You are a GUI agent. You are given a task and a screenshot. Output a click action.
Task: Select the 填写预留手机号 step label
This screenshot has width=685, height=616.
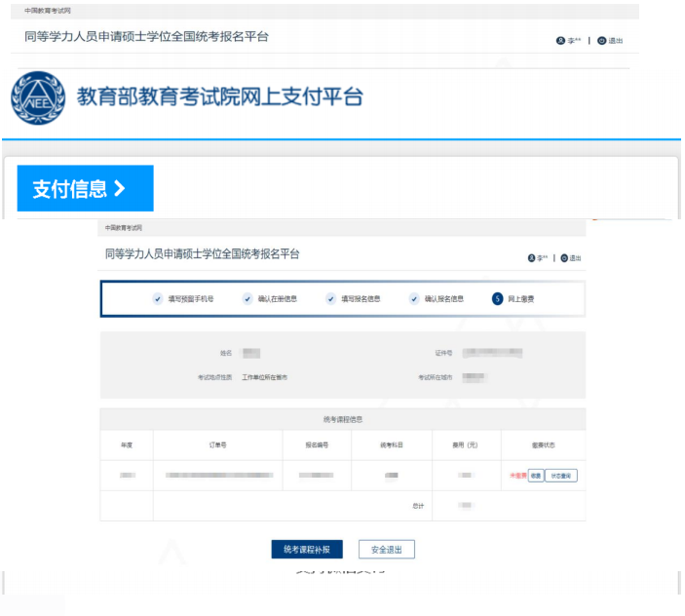coord(191,299)
